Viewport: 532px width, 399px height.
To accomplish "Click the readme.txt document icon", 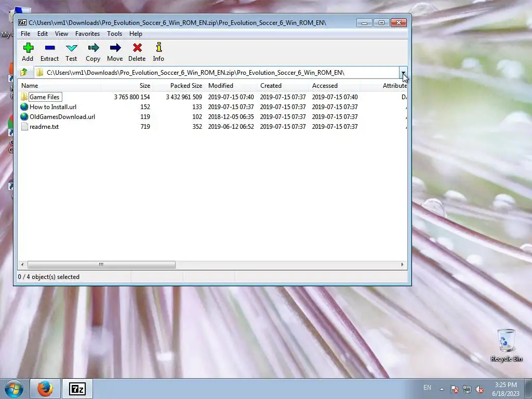I will (24, 127).
